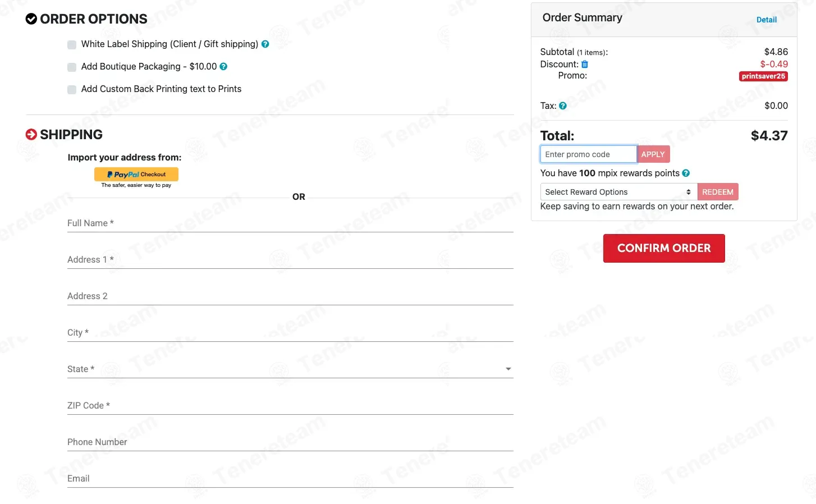Click the Order Options checkmark icon
The height and width of the screenshot is (504, 816).
click(x=31, y=19)
